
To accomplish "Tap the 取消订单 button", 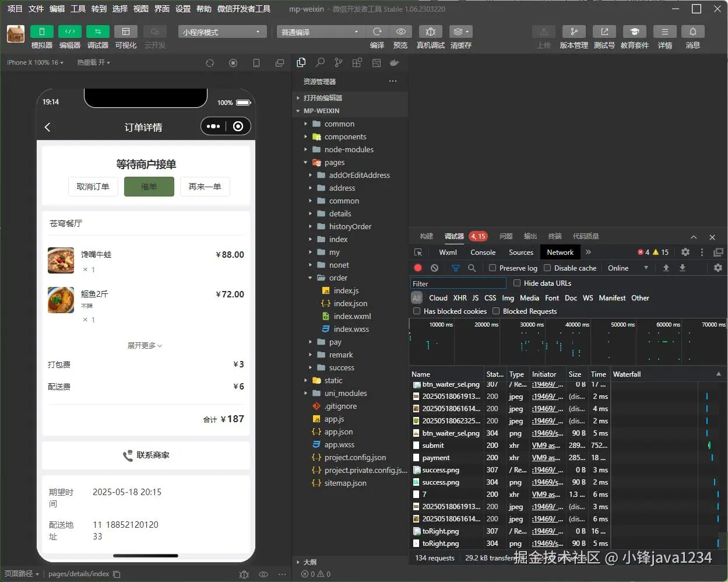I will click(93, 187).
